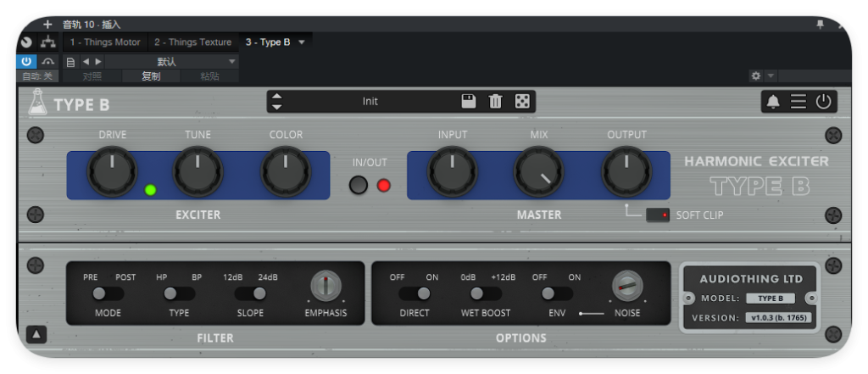Toggle the SOFT CLIP switch
Viewport: 868px width, 374px height.
coord(658,215)
